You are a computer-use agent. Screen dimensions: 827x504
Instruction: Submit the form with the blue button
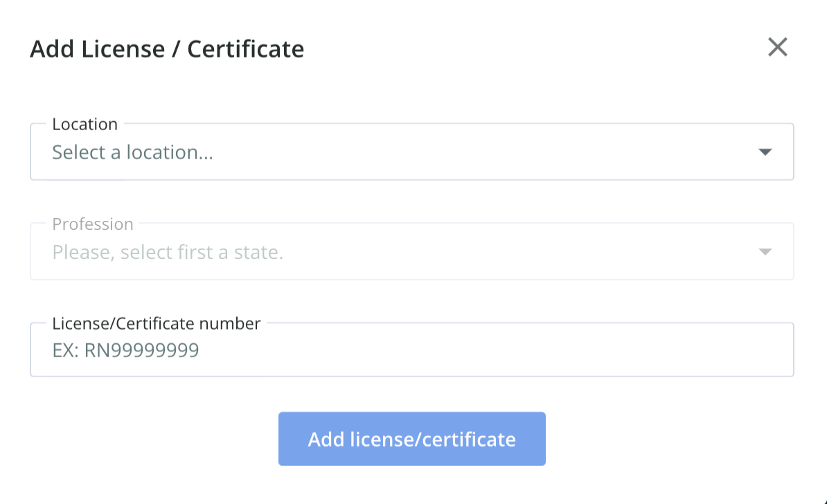411,439
